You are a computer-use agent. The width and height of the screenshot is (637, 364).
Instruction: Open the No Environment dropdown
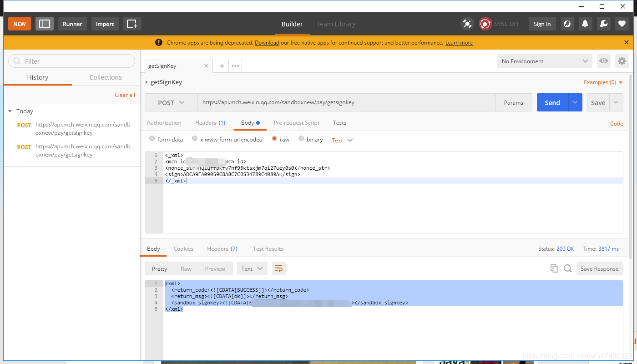[545, 61]
